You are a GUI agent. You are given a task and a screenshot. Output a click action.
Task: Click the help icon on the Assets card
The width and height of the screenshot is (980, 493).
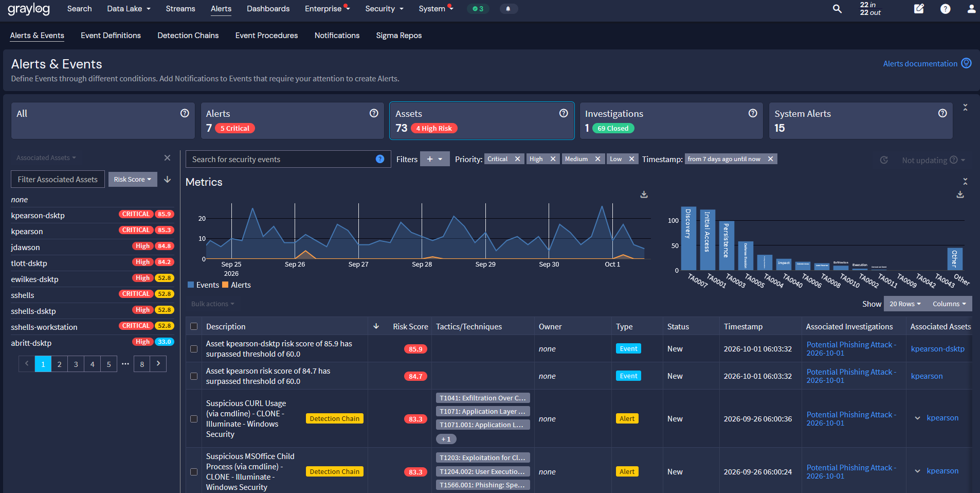pos(564,113)
